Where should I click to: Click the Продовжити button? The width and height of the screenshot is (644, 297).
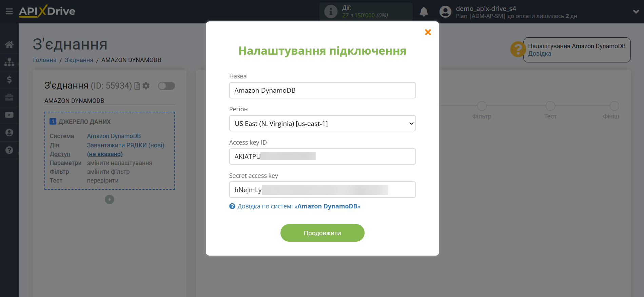click(x=322, y=233)
